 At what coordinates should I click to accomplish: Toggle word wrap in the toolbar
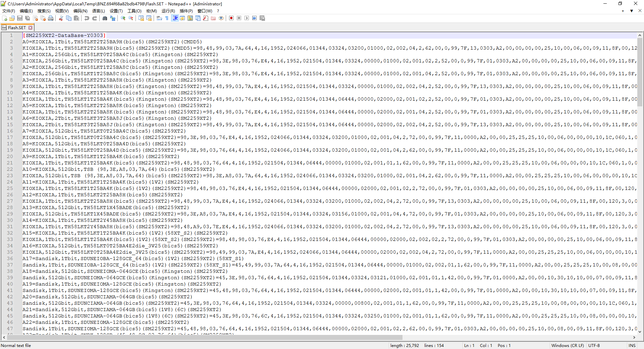(159, 18)
